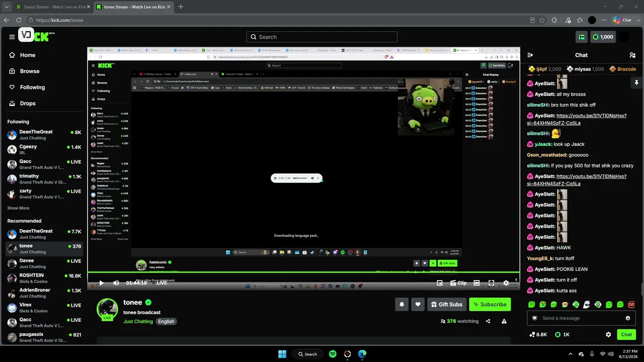Open the Just Chatting category link
The image size is (644, 362).
coord(138,322)
